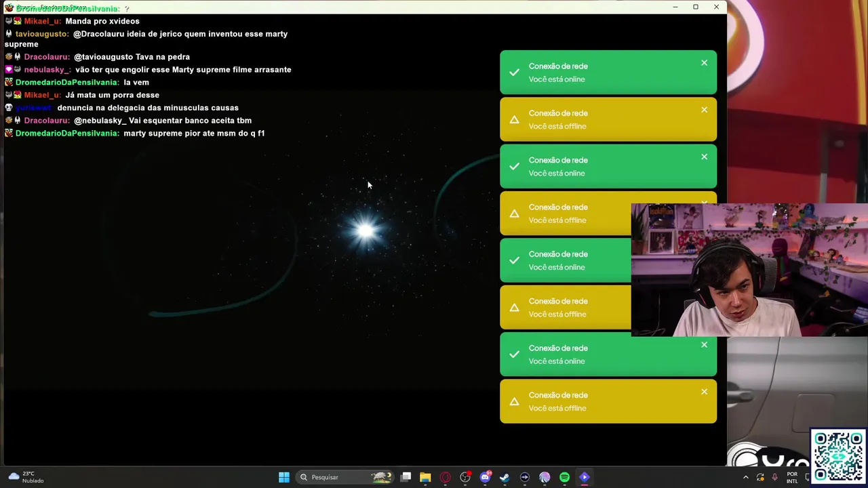This screenshot has height=488, width=868.
Task: Switch to Opera GX browser in taskbar
Action: (x=445, y=477)
